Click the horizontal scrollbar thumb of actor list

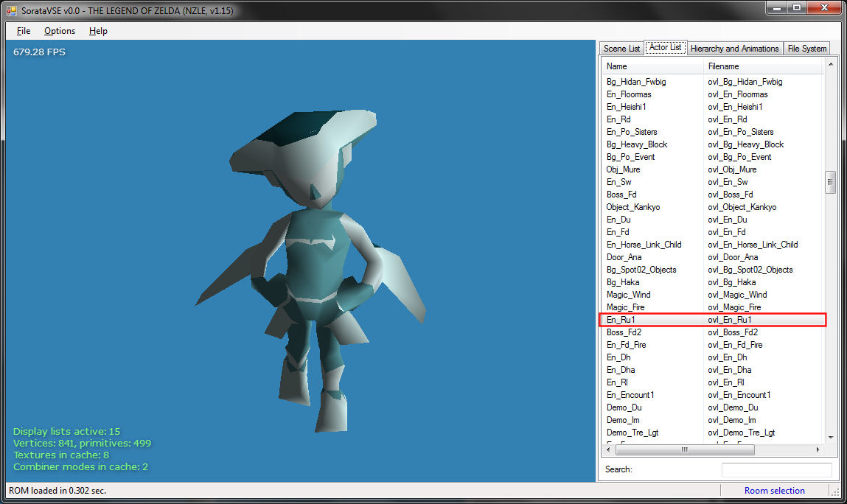pos(685,449)
